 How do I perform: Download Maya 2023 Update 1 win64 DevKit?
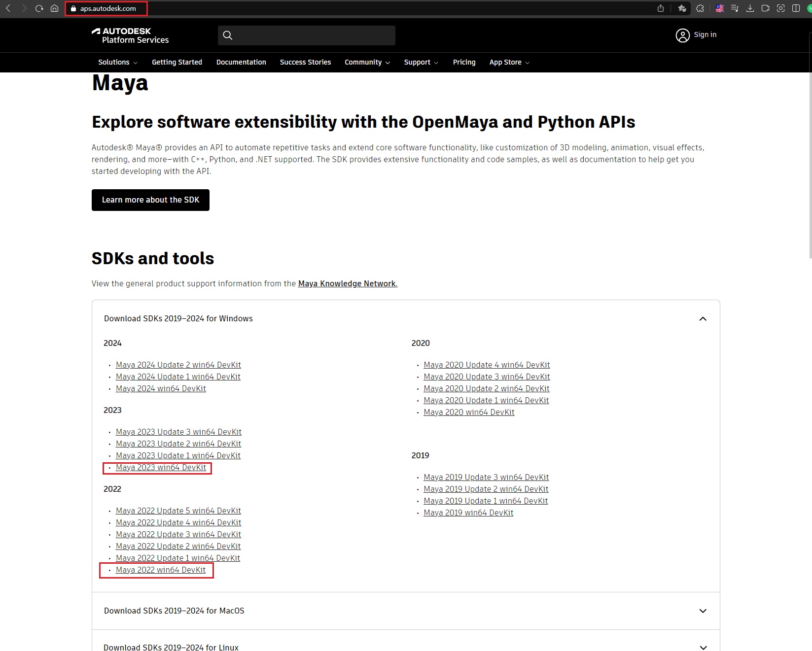pyautogui.click(x=178, y=456)
